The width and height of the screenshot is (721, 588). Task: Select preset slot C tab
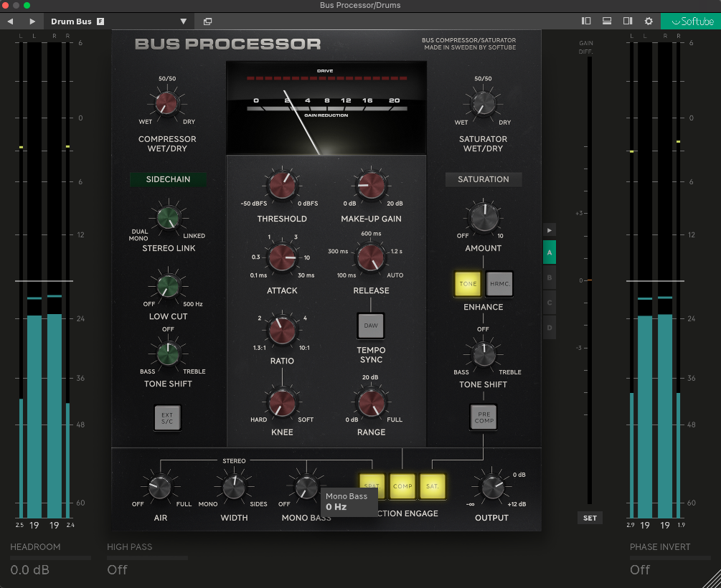point(550,303)
